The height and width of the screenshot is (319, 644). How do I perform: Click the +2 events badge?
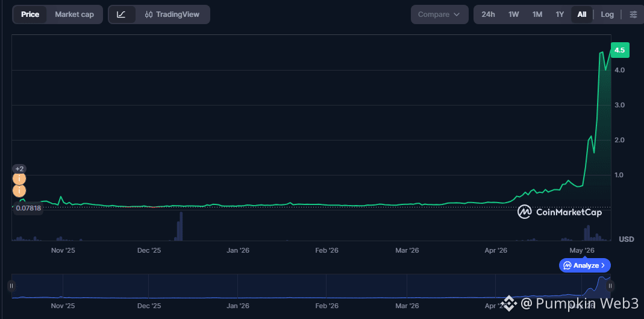pos(19,169)
